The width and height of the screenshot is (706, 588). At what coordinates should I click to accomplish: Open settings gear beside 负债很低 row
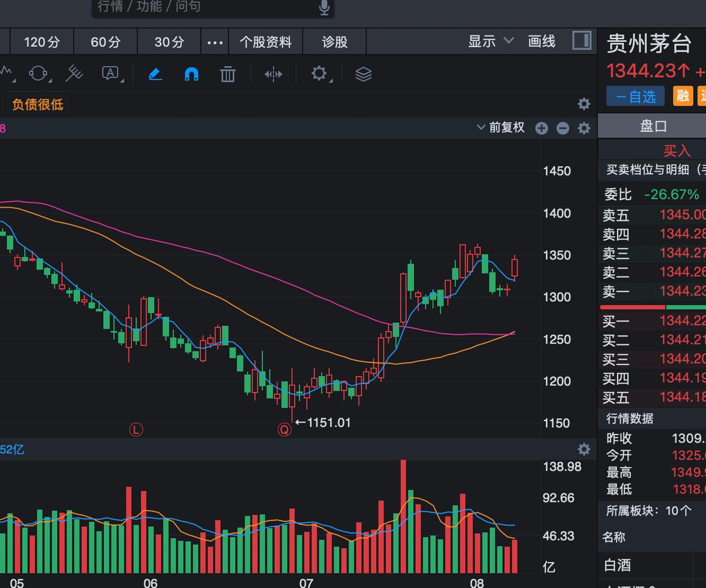click(x=584, y=104)
